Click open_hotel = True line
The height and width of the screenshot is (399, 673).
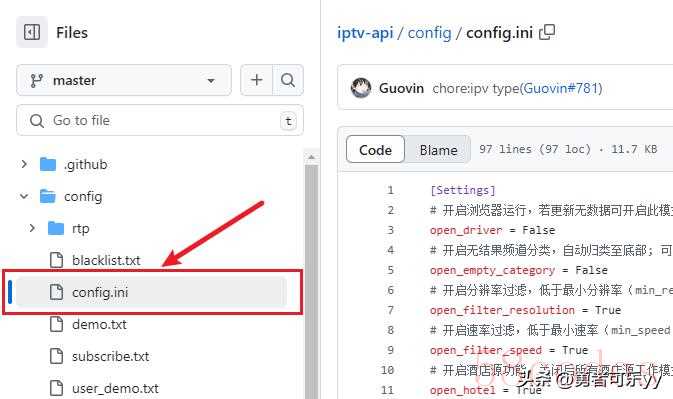point(485,390)
